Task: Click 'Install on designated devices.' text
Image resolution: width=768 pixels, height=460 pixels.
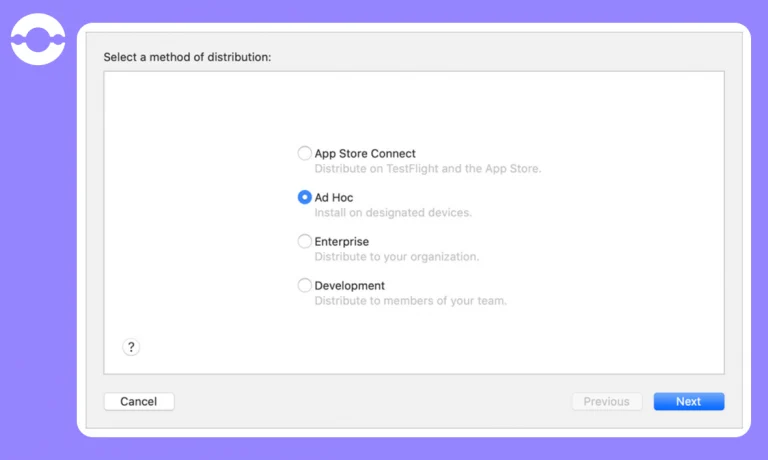Action: [393, 213]
